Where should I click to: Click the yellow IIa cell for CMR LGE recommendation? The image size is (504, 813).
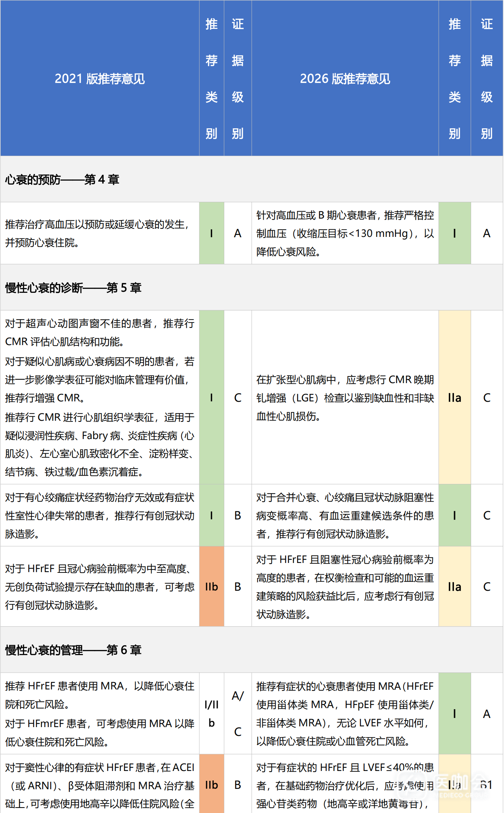[x=455, y=397]
